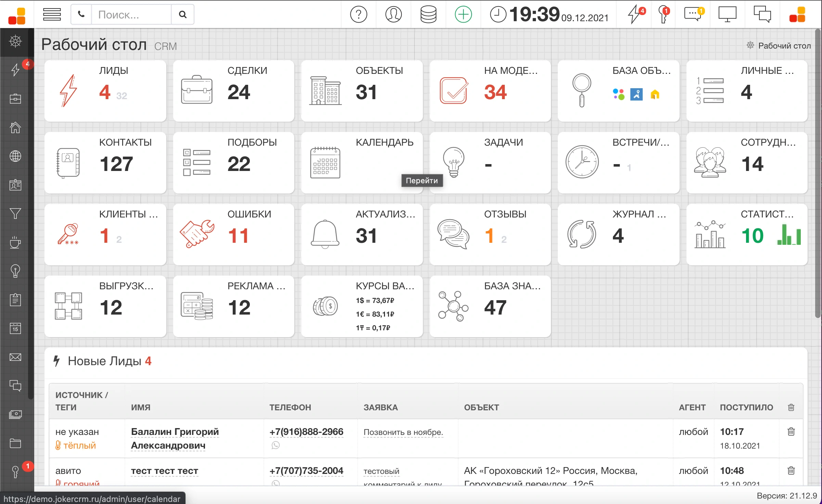Click the Контакты tile with 127
822x504 pixels.
pyautogui.click(x=105, y=163)
